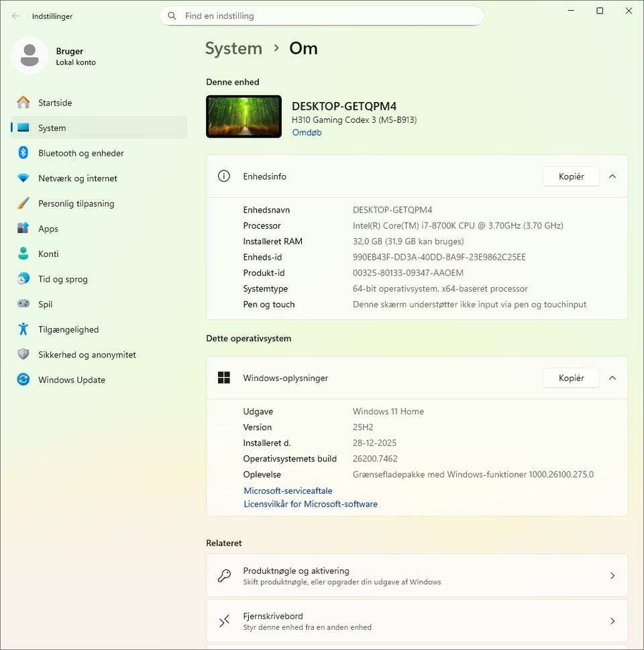644x650 pixels.
Task: Open the Tilgængelighed accessibility icon
Action: (23, 329)
